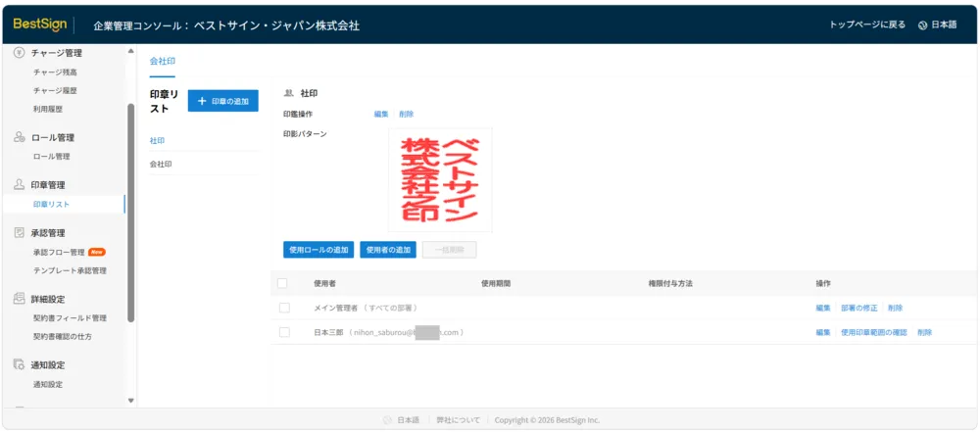The image size is (980, 432).
Task: Open チャージ残高 in the sidebar
Action: (55, 72)
